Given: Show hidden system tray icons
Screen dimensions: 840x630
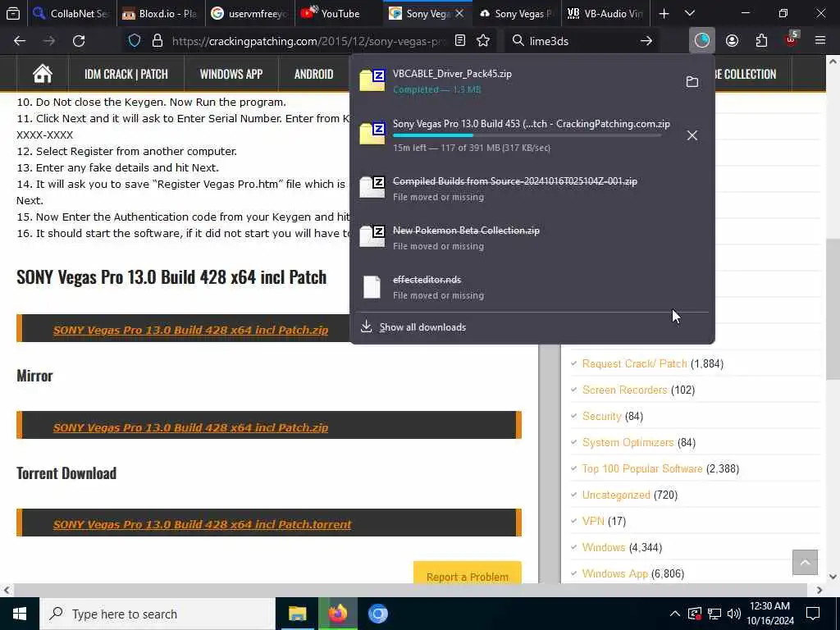Looking at the screenshot, I should 674,614.
